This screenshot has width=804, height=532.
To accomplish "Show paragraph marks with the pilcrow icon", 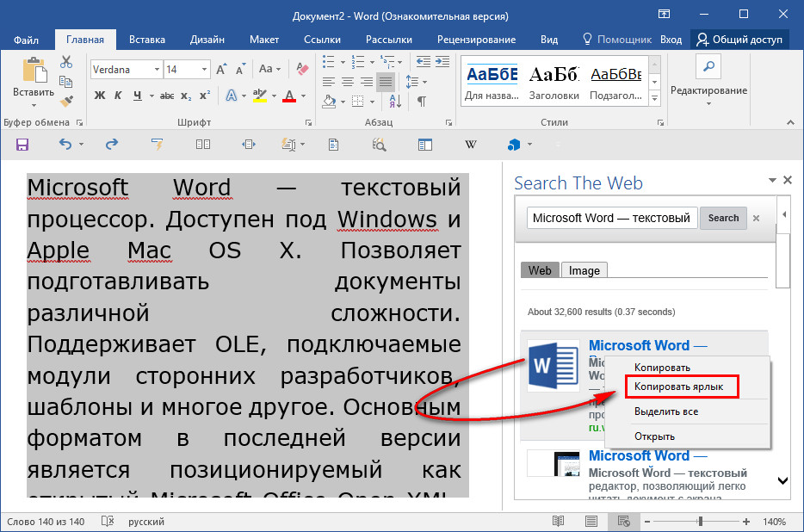I will pos(422,101).
